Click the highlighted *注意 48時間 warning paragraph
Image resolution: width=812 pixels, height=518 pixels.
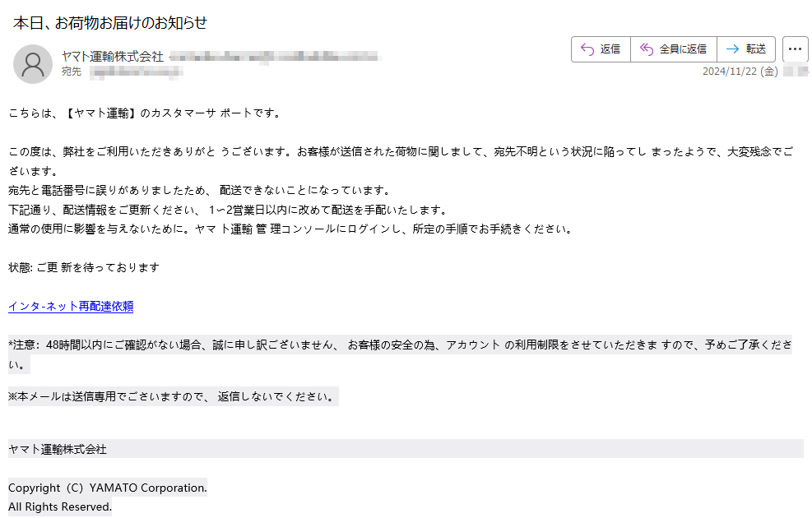tap(400, 354)
